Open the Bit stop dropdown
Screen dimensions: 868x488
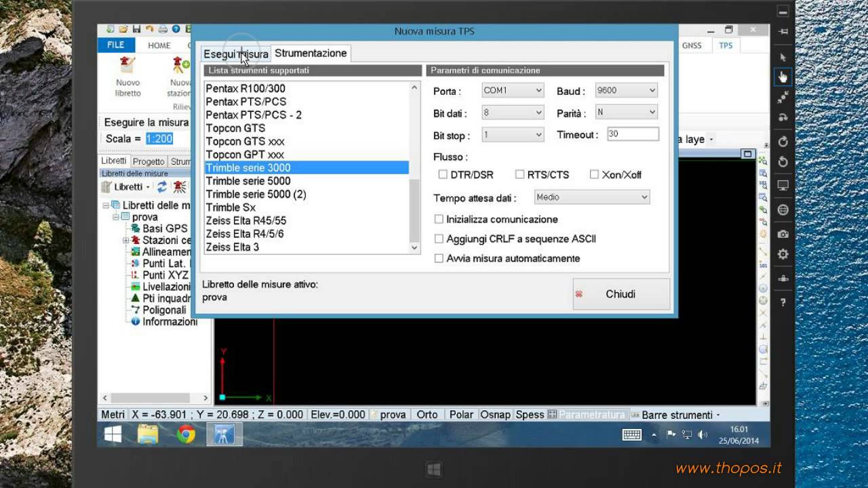(x=513, y=135)
